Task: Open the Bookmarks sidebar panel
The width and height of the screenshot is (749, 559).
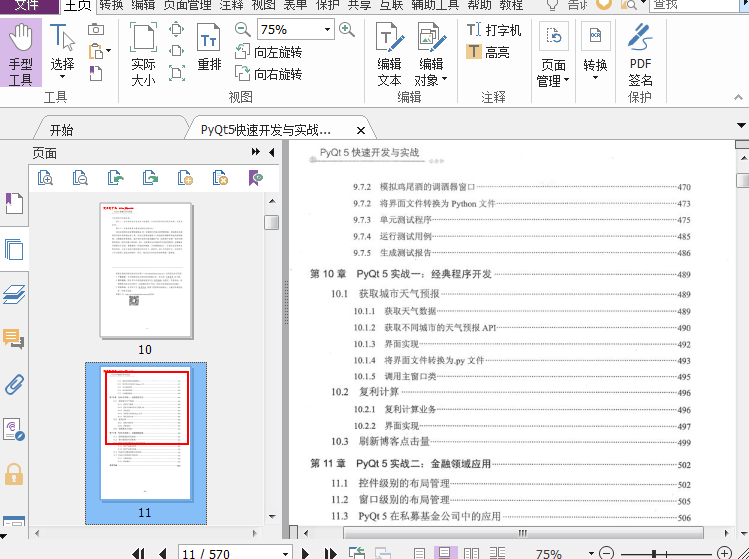Action: tap(14, 203)
